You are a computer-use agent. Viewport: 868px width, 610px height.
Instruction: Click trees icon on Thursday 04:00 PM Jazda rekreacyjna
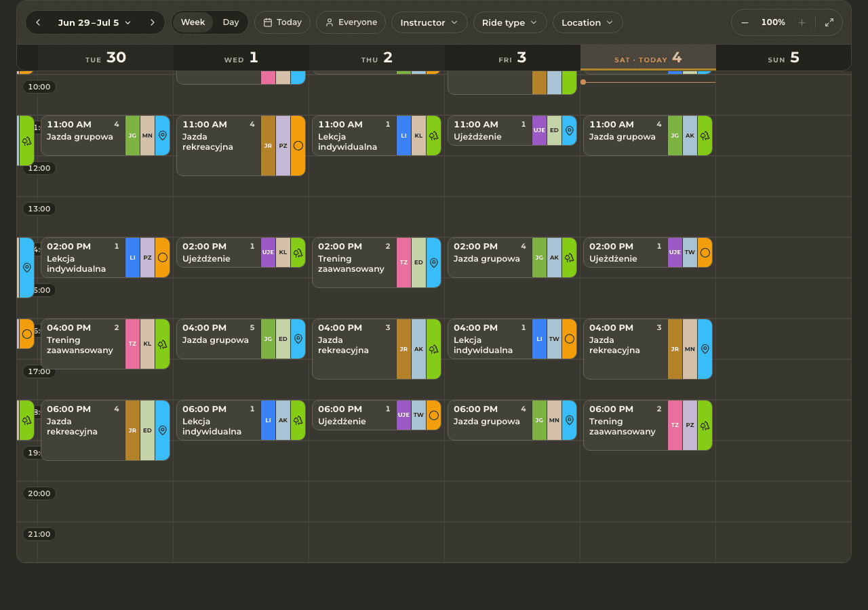click(x=434, y=349)
